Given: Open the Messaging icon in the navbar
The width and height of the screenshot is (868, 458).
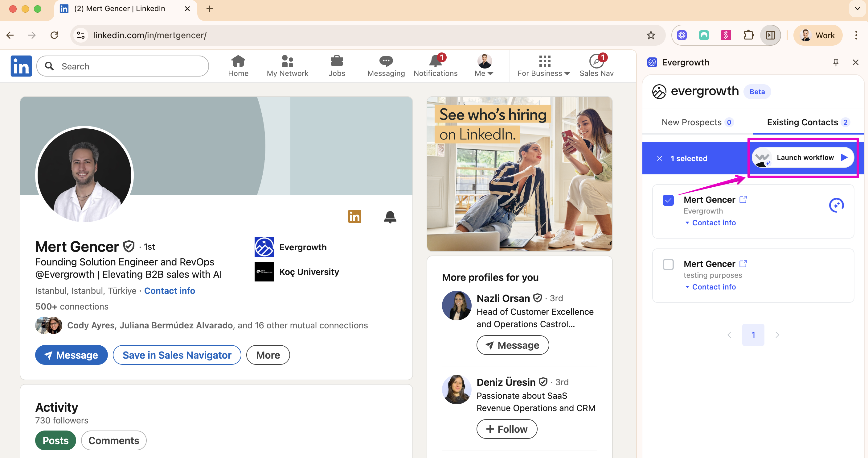Looking at the screenshot, I should [x=386, y=62].
